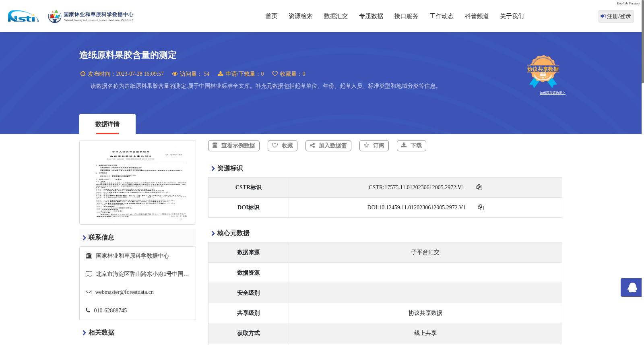The height and width of the screenshot is (345, 644).
Task: Go to 首页 in navigation
Action: coord(271,16)
